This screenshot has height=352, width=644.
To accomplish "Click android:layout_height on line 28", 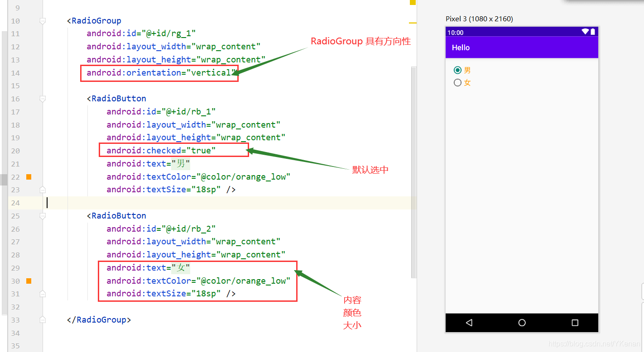I will 196,255.
